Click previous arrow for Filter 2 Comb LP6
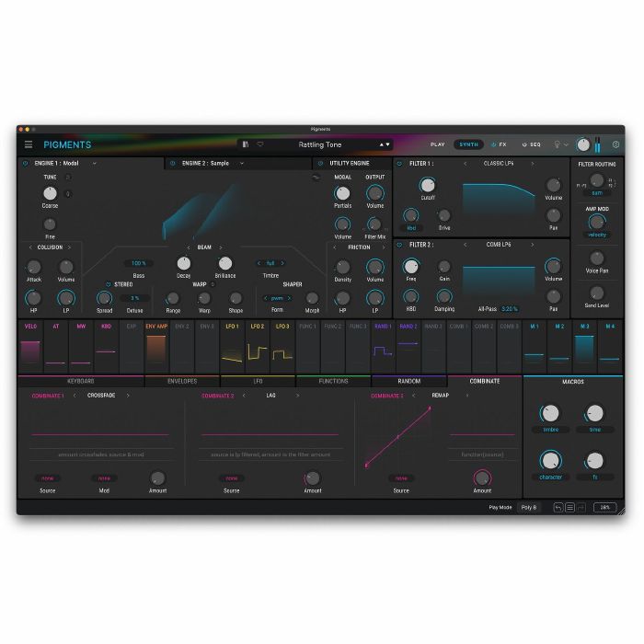 coord(465,245)
